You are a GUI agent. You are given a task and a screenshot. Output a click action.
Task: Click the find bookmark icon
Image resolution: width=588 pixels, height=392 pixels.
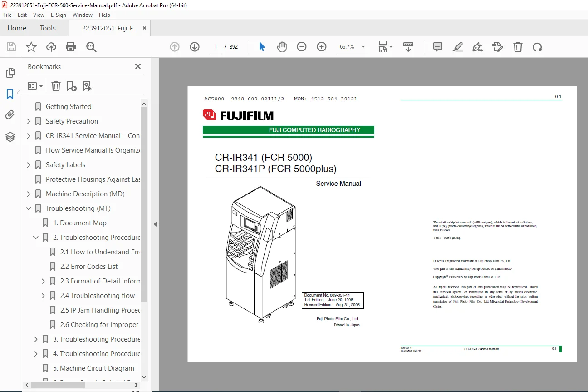pos(87,86)
